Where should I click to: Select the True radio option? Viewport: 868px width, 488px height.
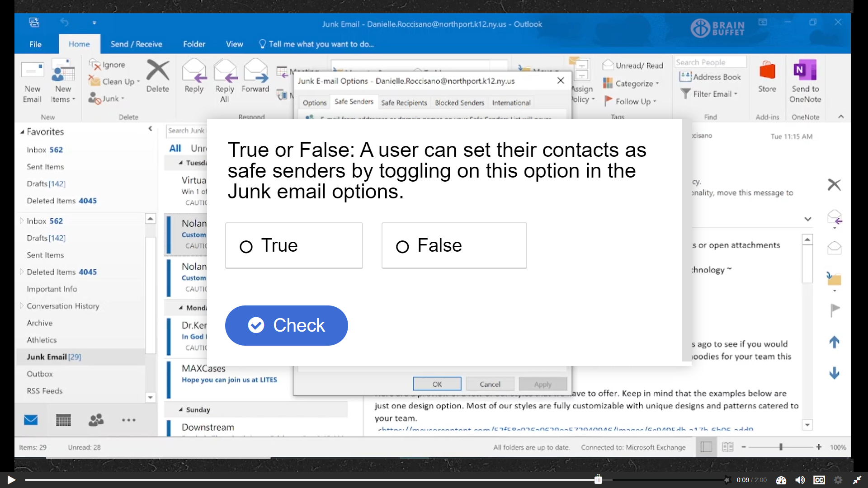[246, 247]
